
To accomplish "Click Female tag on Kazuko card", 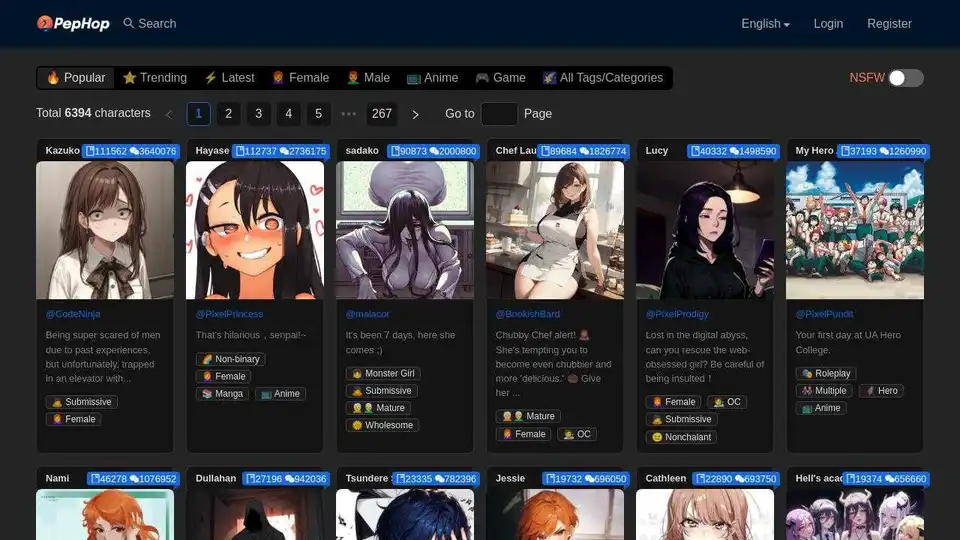I will pos(73,419).
